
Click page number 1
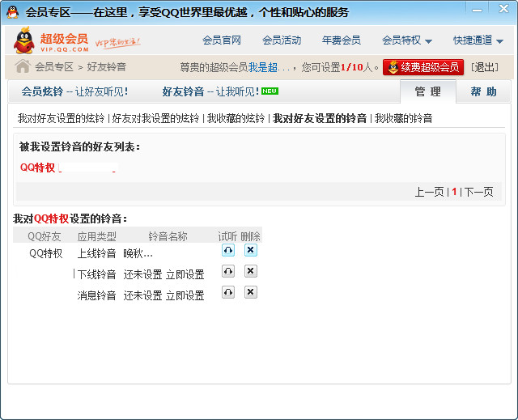[454, 192]
